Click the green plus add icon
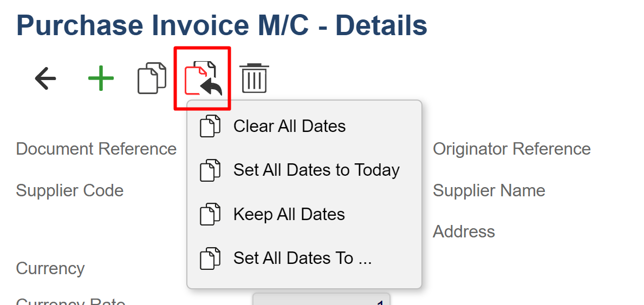644x305 pixels. point(101,79)
